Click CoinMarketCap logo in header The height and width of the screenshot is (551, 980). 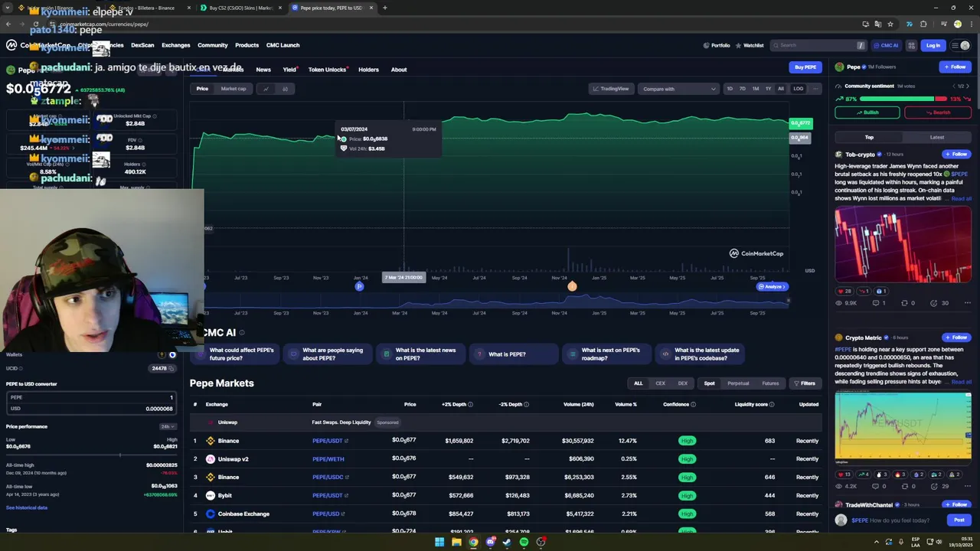[x=38, y=45]
